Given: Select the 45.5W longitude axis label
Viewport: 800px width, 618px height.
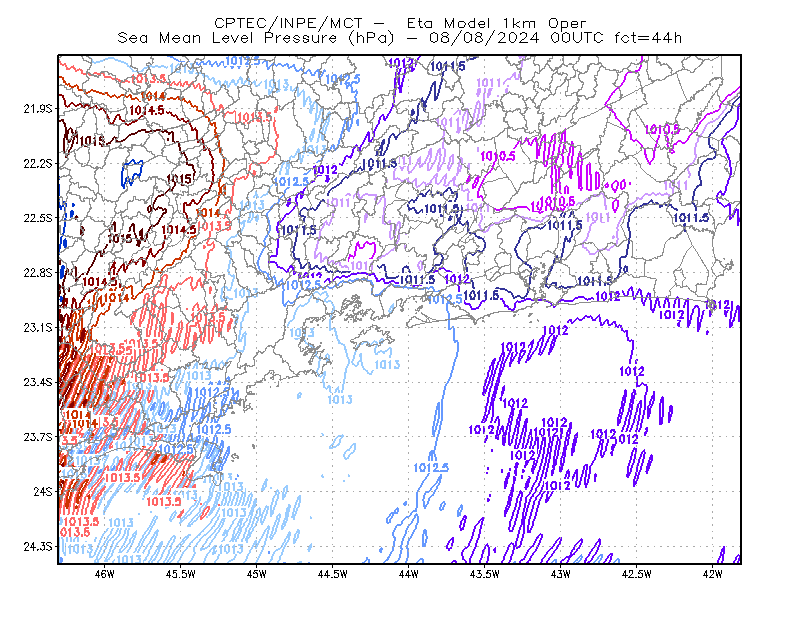Looking at the screenshot, I should click(x=181, y=574).
